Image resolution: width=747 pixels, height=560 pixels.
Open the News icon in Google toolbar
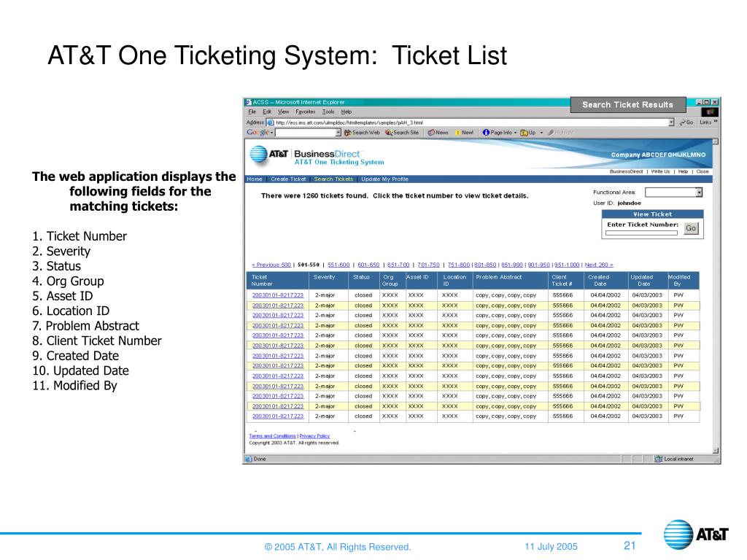[x=431, y=133]
